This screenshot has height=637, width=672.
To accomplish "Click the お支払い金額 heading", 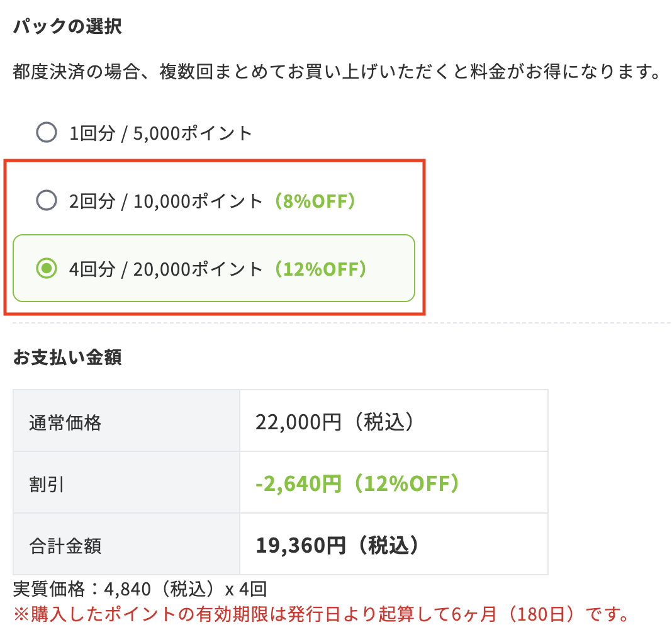I will pyautogui.click(x=67, y=357).
